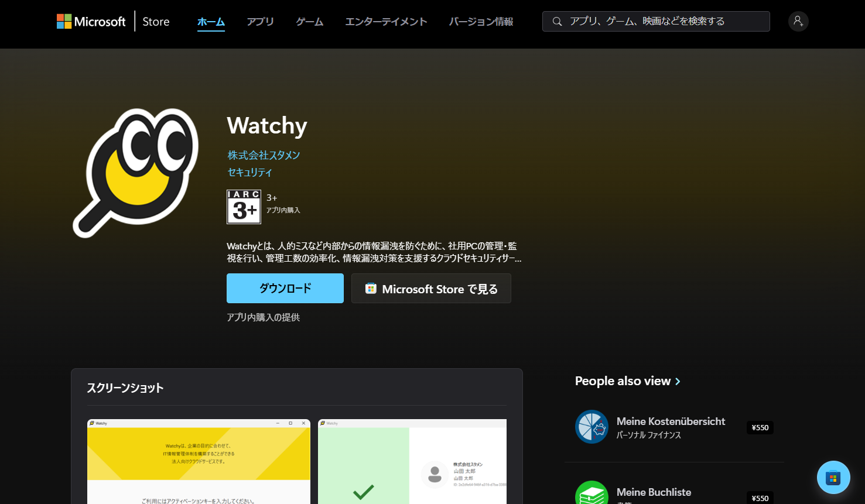Click the Microsoft logo
The height and width of the screenshot is (504, 865).
[x=91, y=22]
